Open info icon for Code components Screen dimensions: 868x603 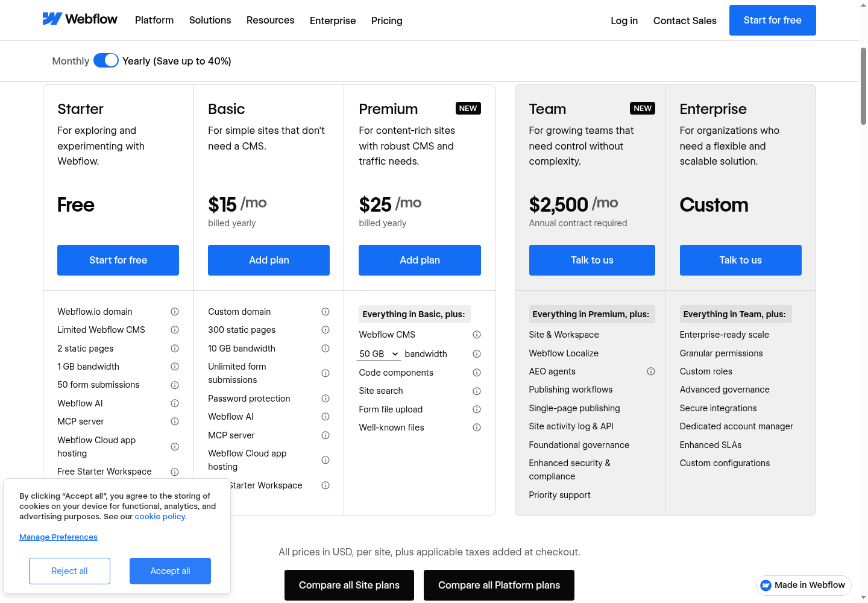477,373
